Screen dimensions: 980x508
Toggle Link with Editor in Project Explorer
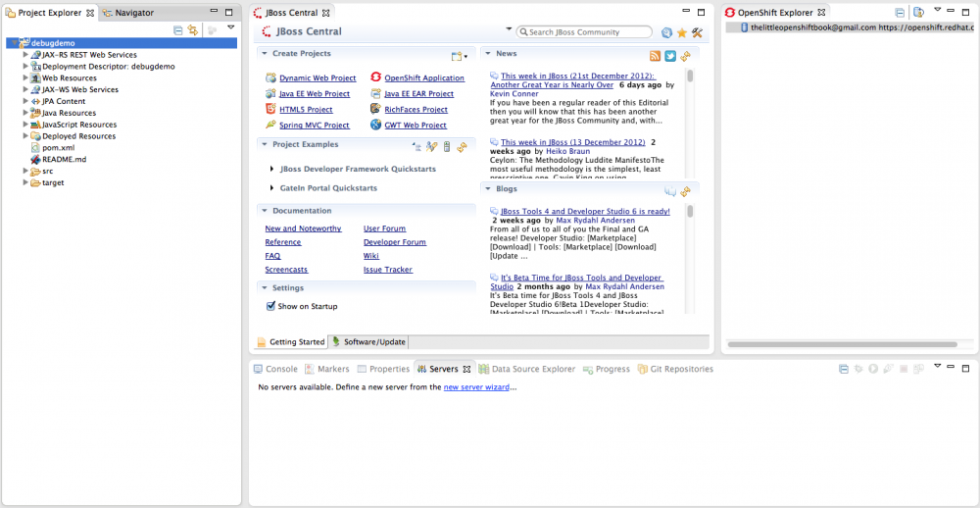point(193,30)
